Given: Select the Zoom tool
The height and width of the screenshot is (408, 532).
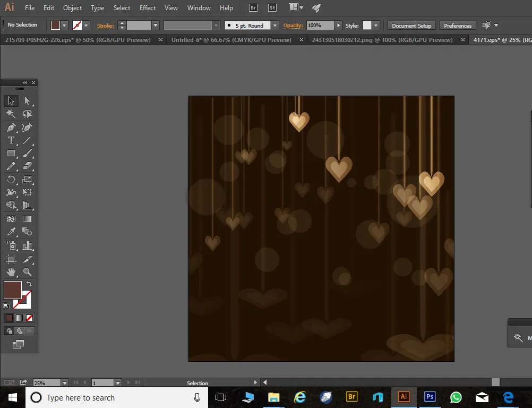Looking at the screenshot, I should (x=27, y=272).
